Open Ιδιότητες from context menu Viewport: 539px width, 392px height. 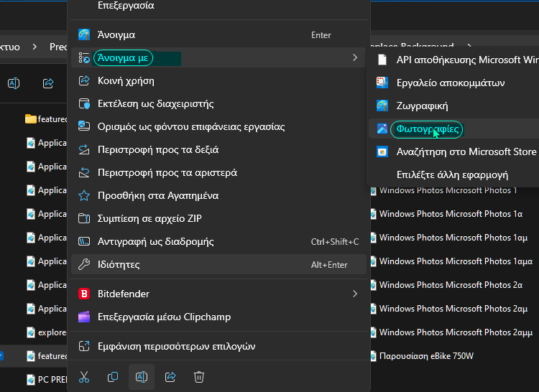pos(218,264)
